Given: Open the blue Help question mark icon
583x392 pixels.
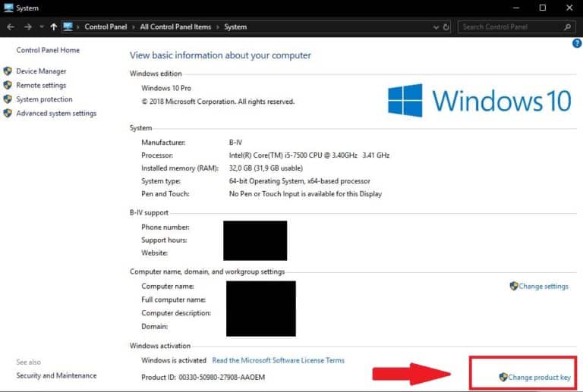Looking at the screenshot, I should coord(576,43).
